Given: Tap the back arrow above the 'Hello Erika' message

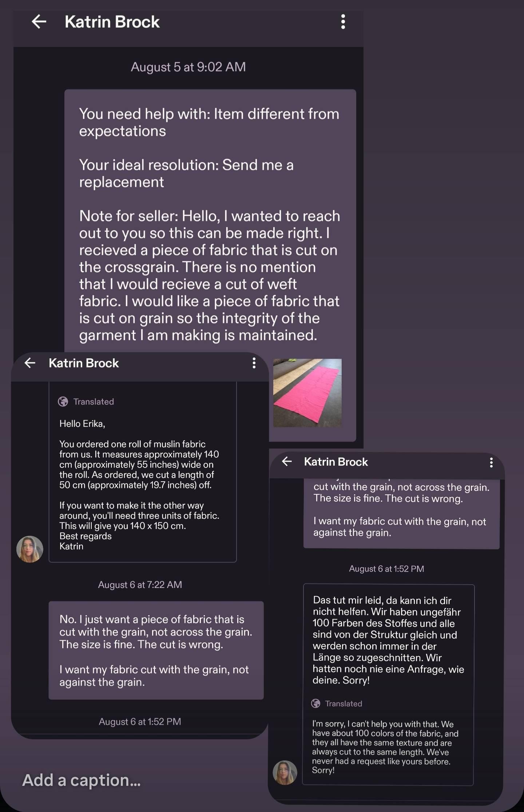Looking at the screenshot, I should click(30, 363).
